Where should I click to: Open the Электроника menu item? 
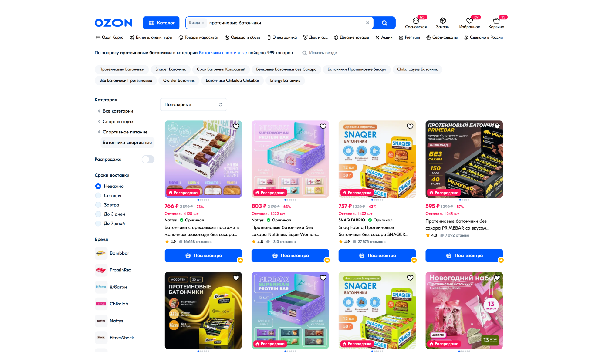pos(282,37)
